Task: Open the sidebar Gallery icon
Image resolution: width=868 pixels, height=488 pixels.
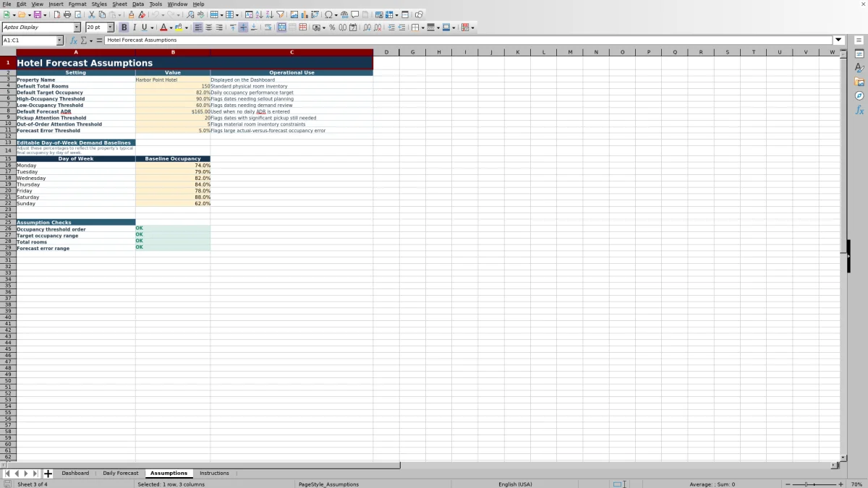Action: pyautogui.click(x=859, y=82)
